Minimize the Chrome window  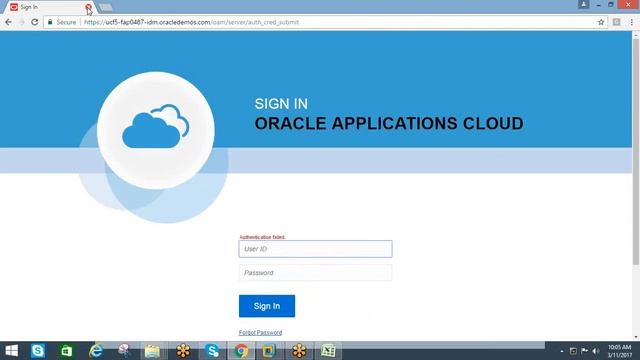[598, 4]
